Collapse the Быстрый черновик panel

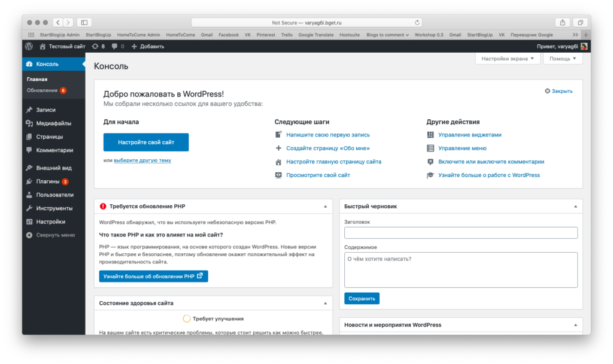click(575, 206)
